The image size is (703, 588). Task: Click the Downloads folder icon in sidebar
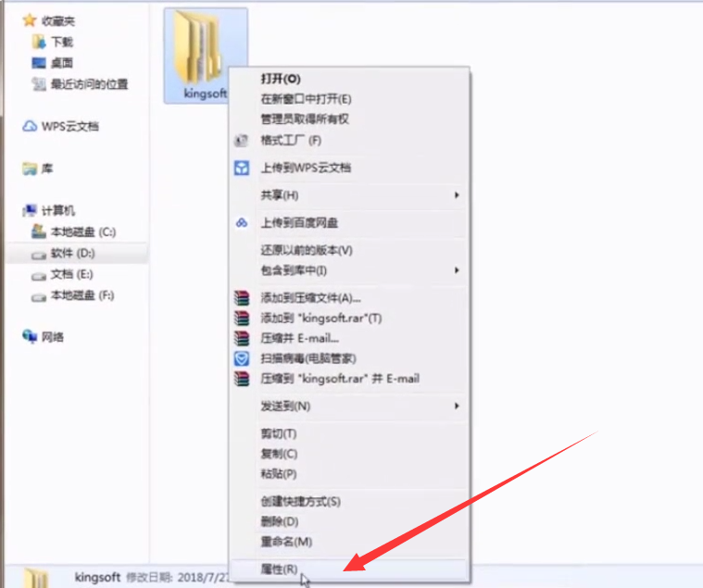(x=39, y=42)
